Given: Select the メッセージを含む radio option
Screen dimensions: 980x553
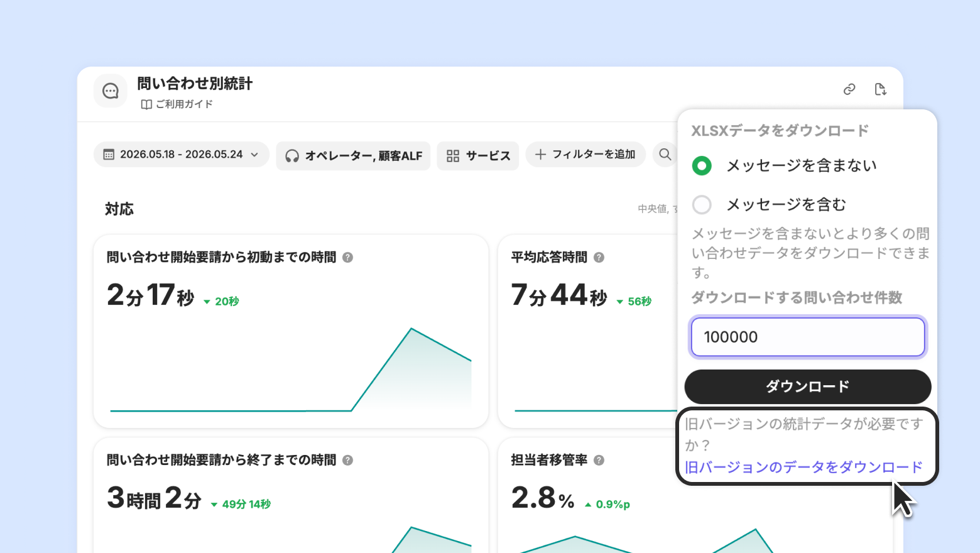Looking at the screenshot, I should (x=702, y=205).
